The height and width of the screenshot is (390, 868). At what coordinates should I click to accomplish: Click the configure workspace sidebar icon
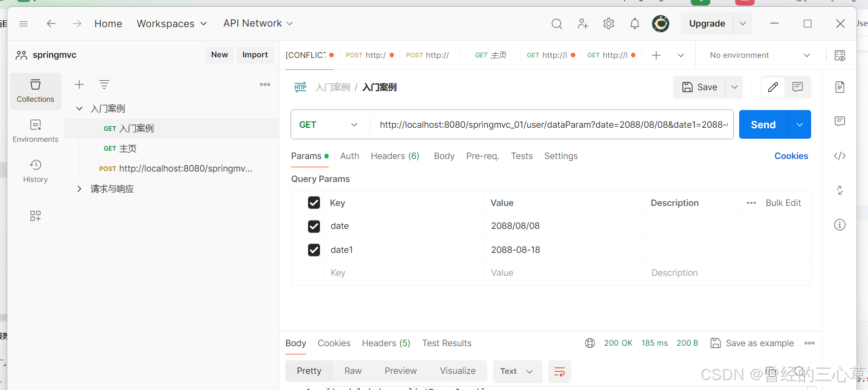(x=35, y=216)
